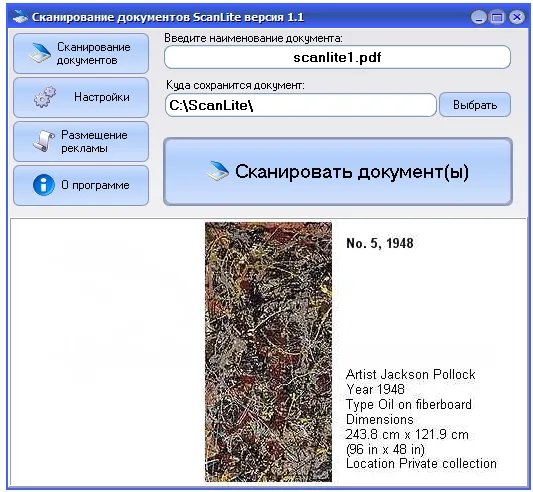The image size is (533, 492).
Task: Click the No. 5, 1948 title text
Action: pyautogui.click(x=380, y=243)
